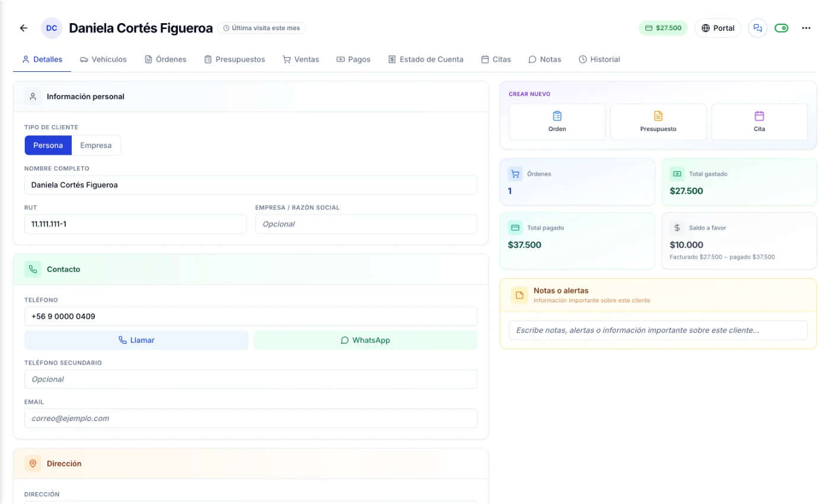The height and width of the screenshot is (504, 830).
Task: Select Persona client type
Action: 48,145
